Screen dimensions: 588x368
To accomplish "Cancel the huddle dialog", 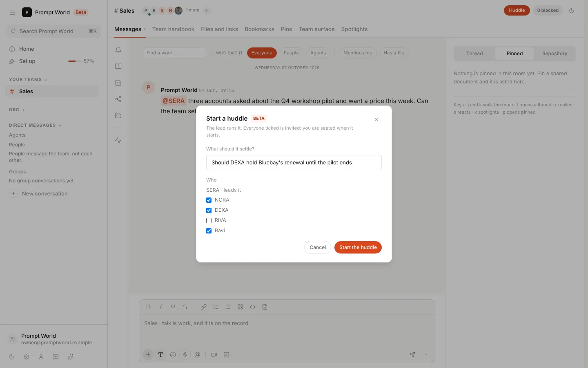I will tap(318, 247).
